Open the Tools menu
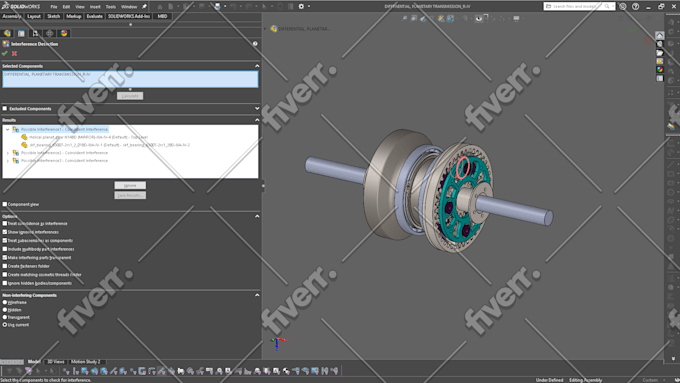Screen dimensions: 680x383 tap(111, 7)
